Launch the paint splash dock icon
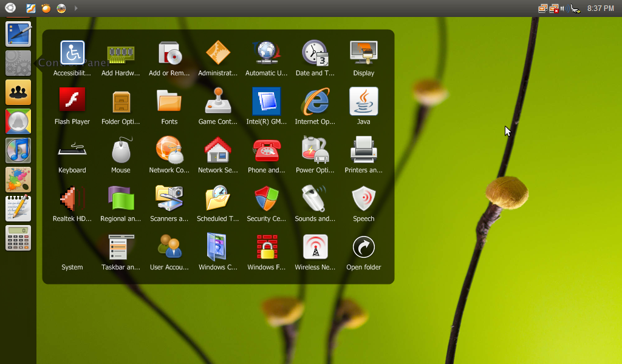 coord(18,180)
